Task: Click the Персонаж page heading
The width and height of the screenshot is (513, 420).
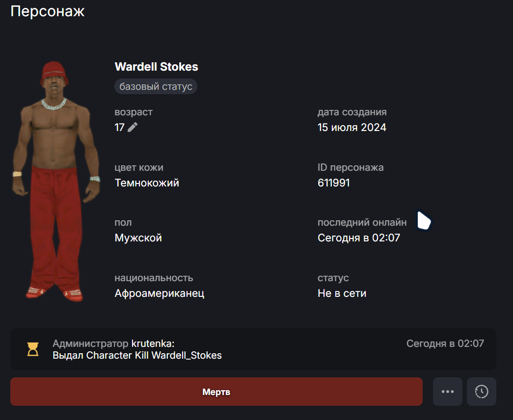Action: (48, 11)
